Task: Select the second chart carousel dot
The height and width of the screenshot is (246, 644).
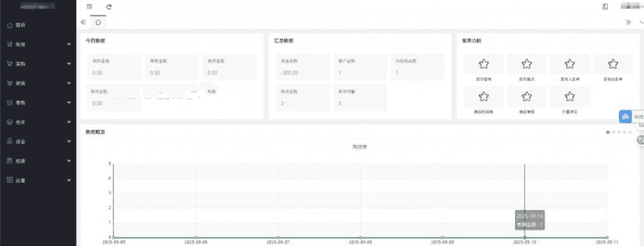Action: click(613, 133)
